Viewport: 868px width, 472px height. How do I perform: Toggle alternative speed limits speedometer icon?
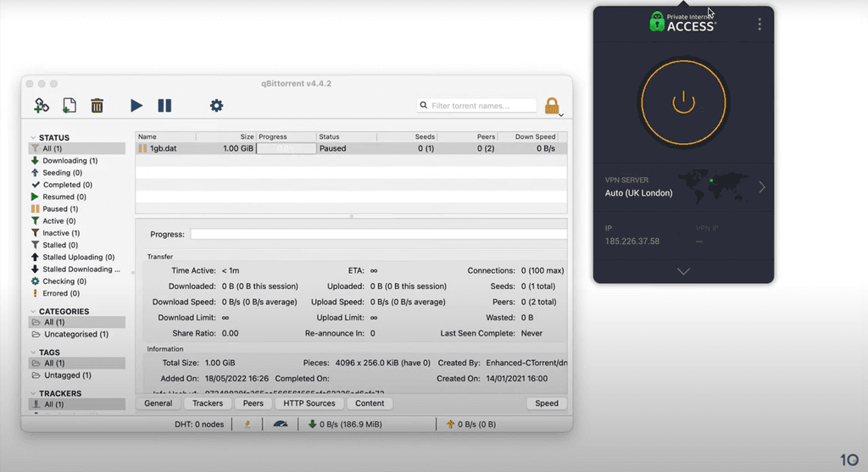coord(281,425)
